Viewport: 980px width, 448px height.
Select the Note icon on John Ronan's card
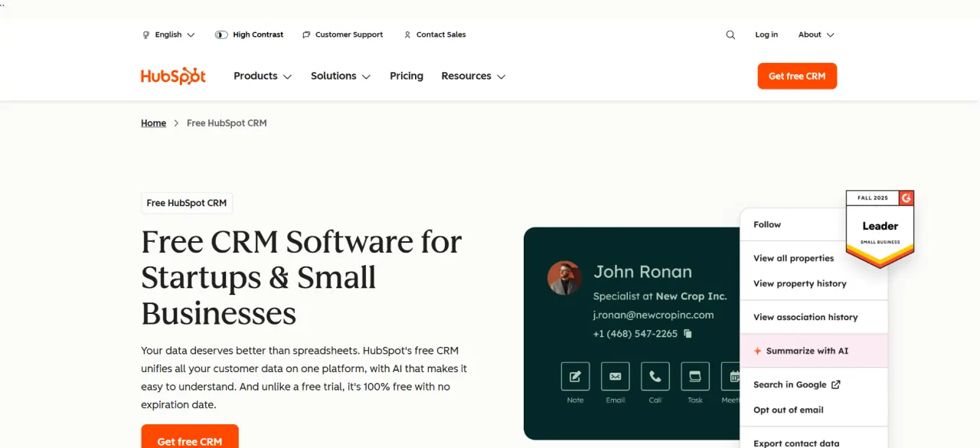(x=575, y=377)
